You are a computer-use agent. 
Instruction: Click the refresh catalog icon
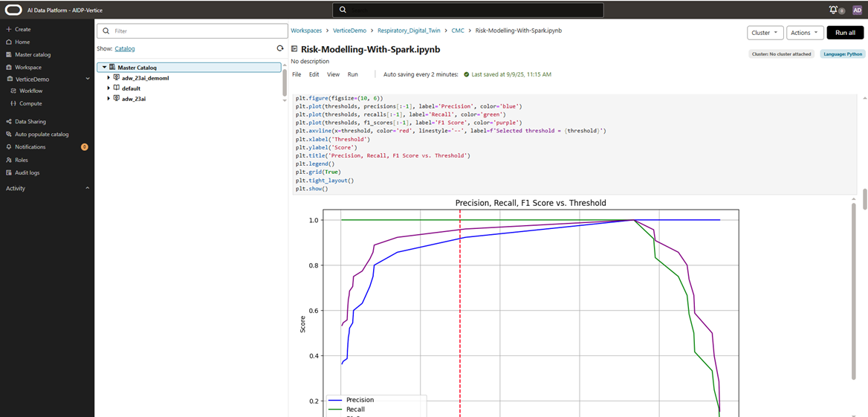[x=280, y=48]
